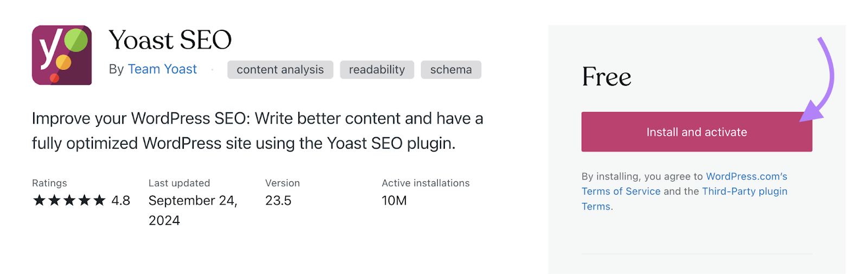This screenshot has width=868, height=274.
Task: Click the 10M active installations value
Action: [394, 201]
